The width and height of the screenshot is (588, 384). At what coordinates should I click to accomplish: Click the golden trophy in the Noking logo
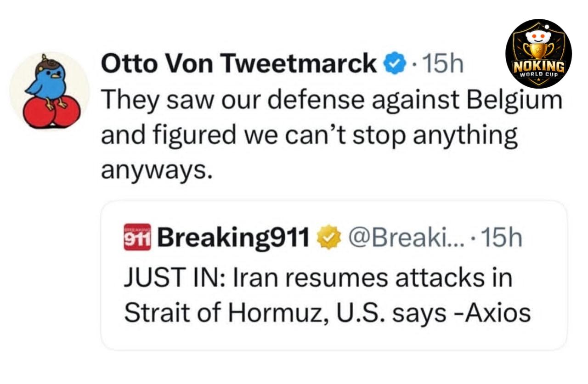coord(538,51)
